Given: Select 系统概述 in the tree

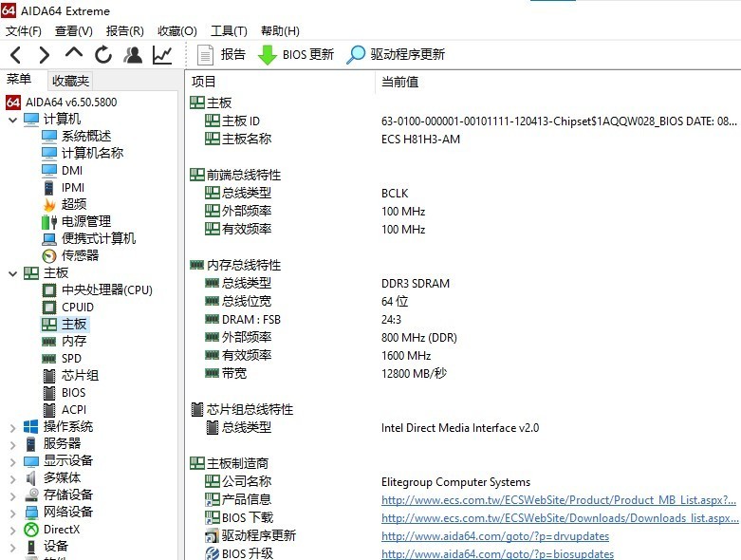Looking at the screenshot, I should (x=86, y=136).
